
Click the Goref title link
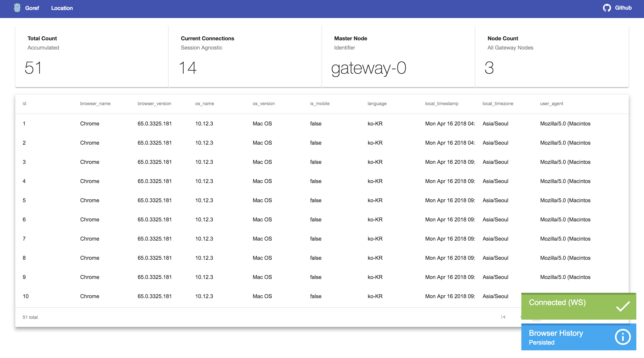point(32,8)
